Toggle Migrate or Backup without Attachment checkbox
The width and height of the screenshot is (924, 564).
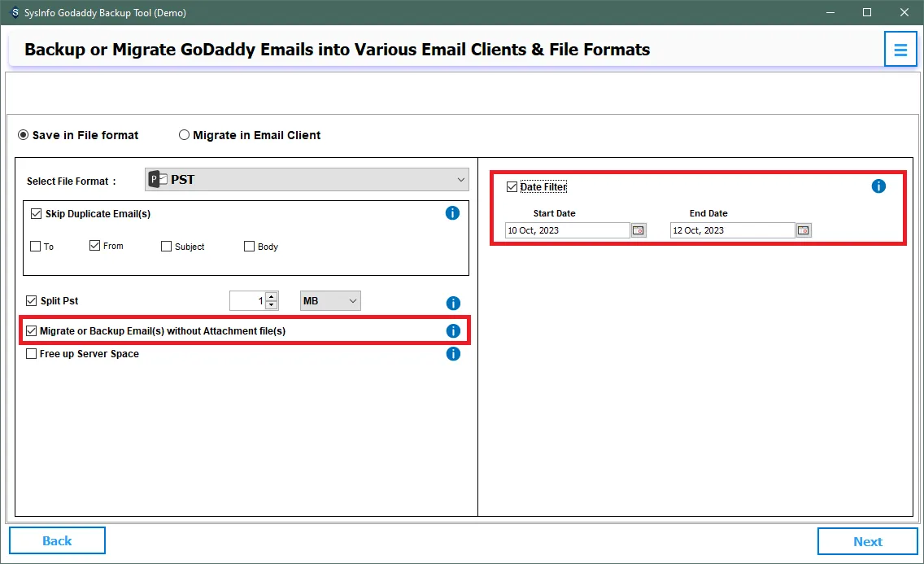pyautogui.click(x=31, y=330)
